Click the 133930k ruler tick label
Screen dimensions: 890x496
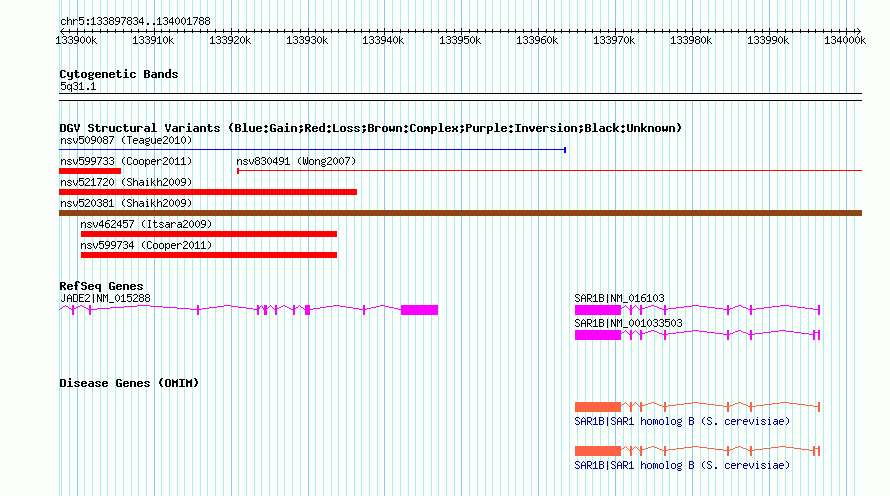point(307,40)
